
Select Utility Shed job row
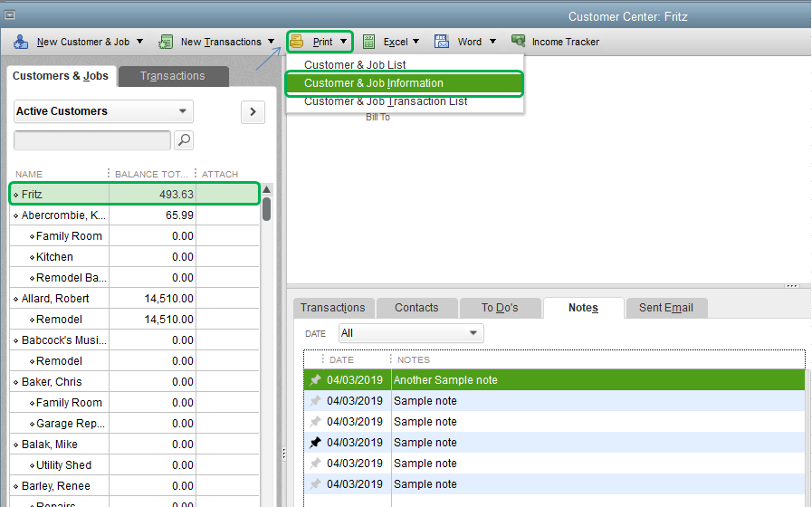[x=135, y=465]
